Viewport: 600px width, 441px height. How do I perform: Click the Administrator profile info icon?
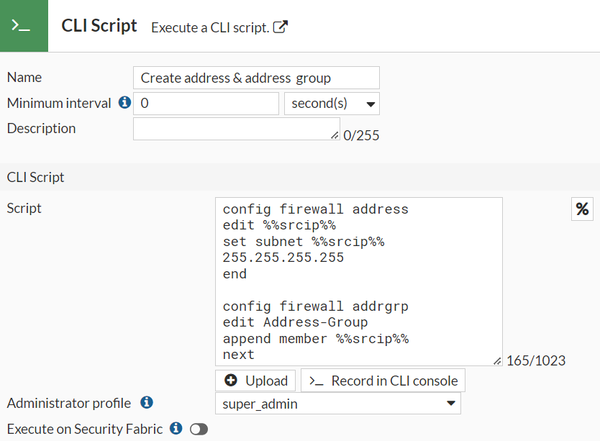146,403
